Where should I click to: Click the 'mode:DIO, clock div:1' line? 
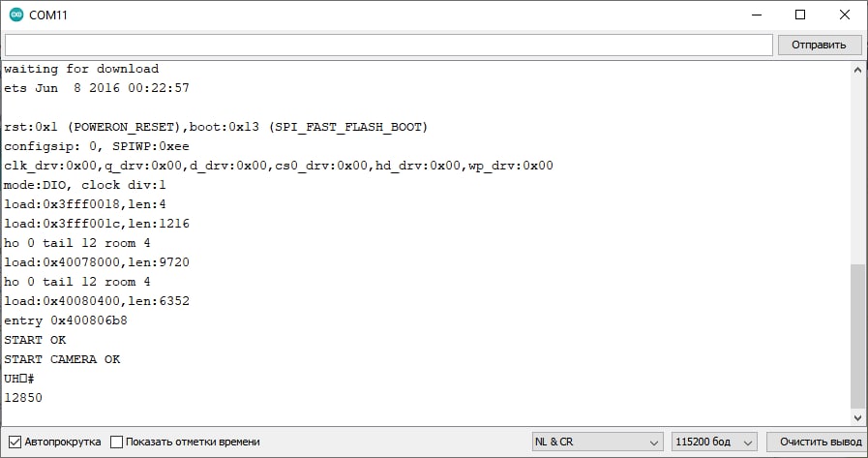[x=85, y=185]
